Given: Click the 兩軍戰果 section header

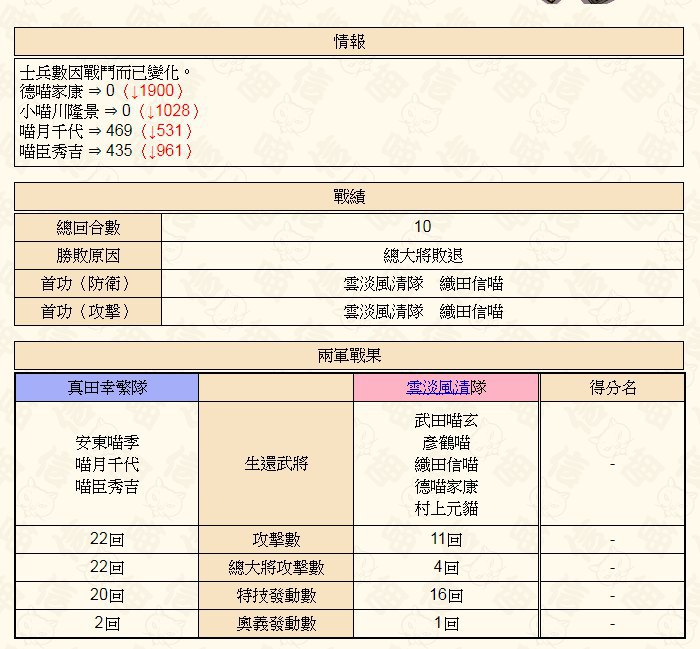Looking at the screenshot, I should click(349, 356).
